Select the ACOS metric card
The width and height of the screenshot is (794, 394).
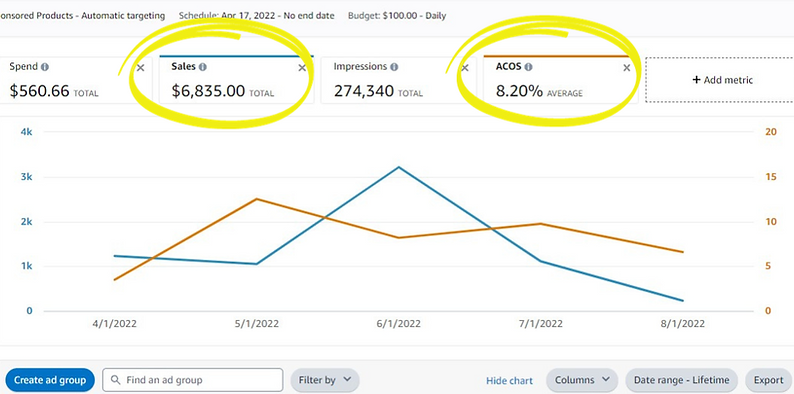click(x=561, y=80)
